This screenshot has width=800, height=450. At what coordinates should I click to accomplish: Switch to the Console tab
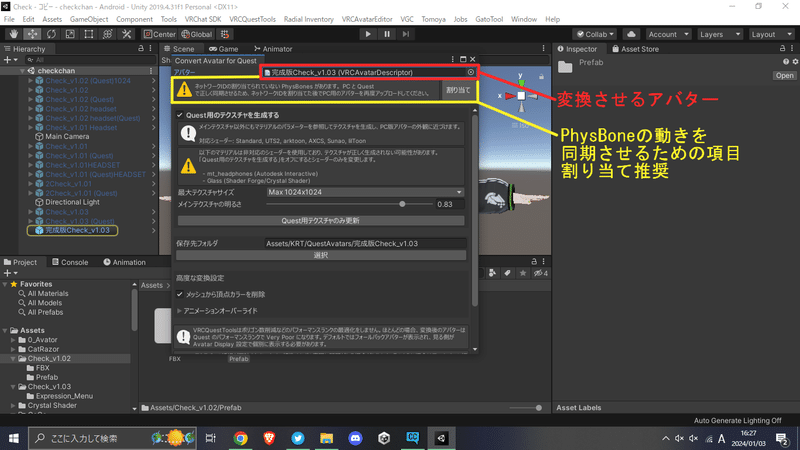(70, 262)
